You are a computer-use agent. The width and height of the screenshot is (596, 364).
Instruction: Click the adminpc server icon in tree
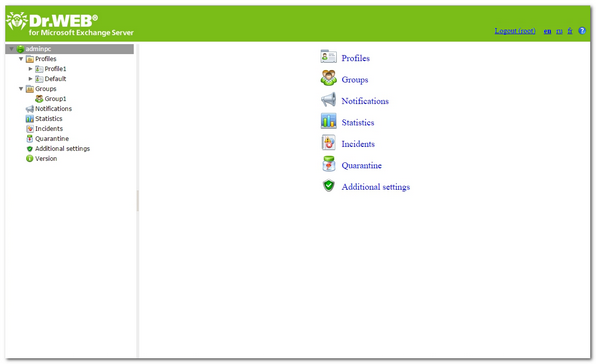click(x=21, y=49)
